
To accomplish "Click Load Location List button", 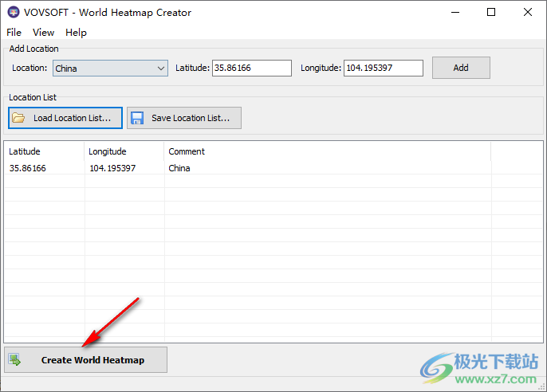I will point(65,118).
